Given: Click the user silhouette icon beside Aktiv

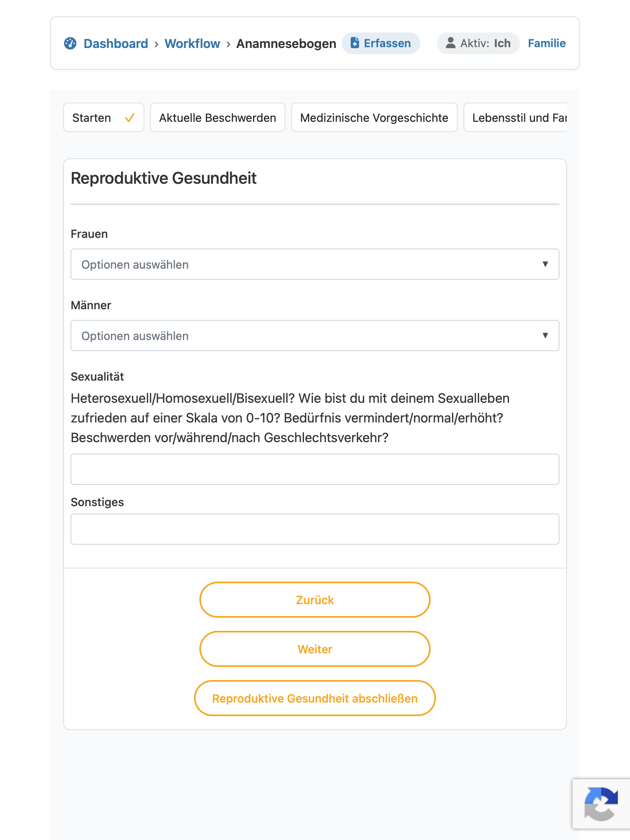Looking at the screenshot, I should point(450,43).
